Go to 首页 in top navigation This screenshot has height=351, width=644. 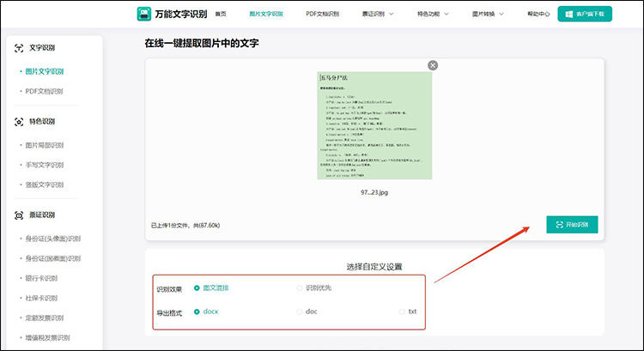click(x=221, y=14)
